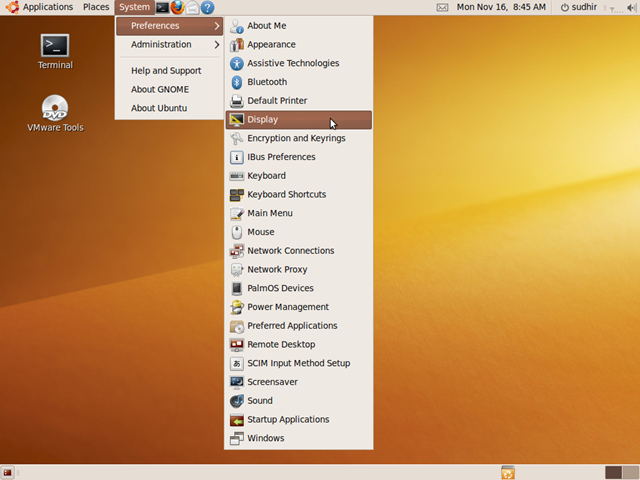Click show desktop icon at bottom left

(8, 472)
